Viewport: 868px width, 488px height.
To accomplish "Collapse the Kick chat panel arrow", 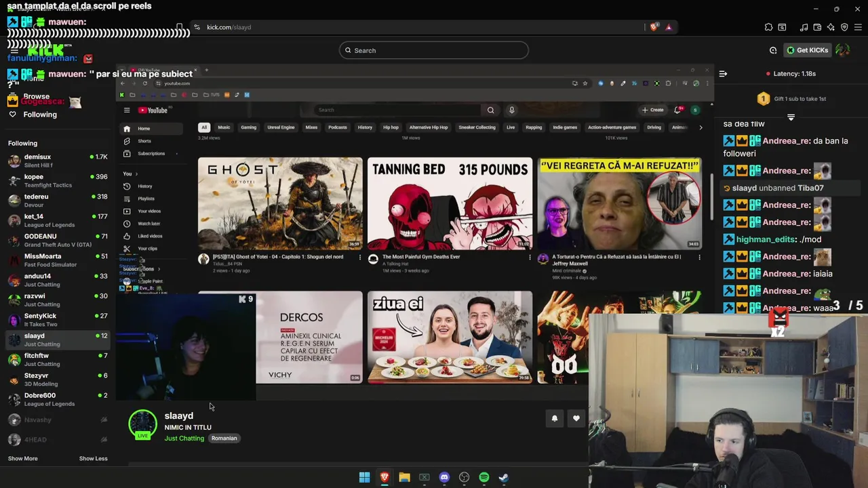I will [x=723, y=73].
